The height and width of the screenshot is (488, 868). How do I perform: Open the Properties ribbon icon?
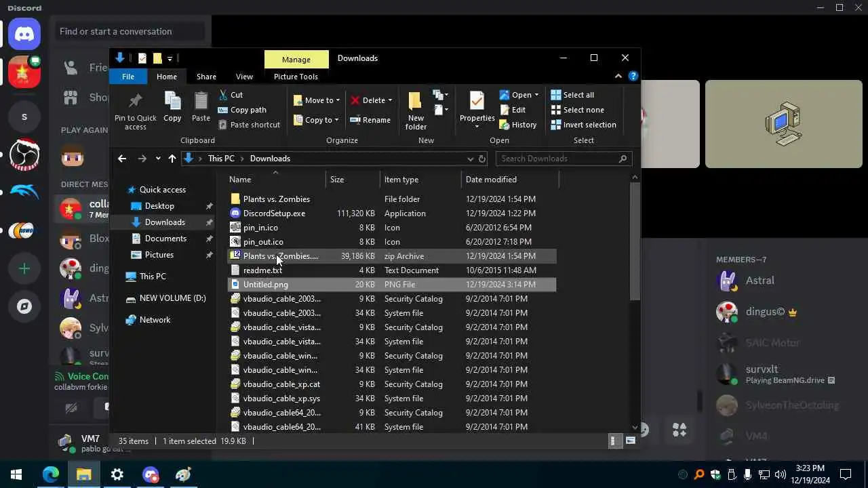tap(477, 110)
